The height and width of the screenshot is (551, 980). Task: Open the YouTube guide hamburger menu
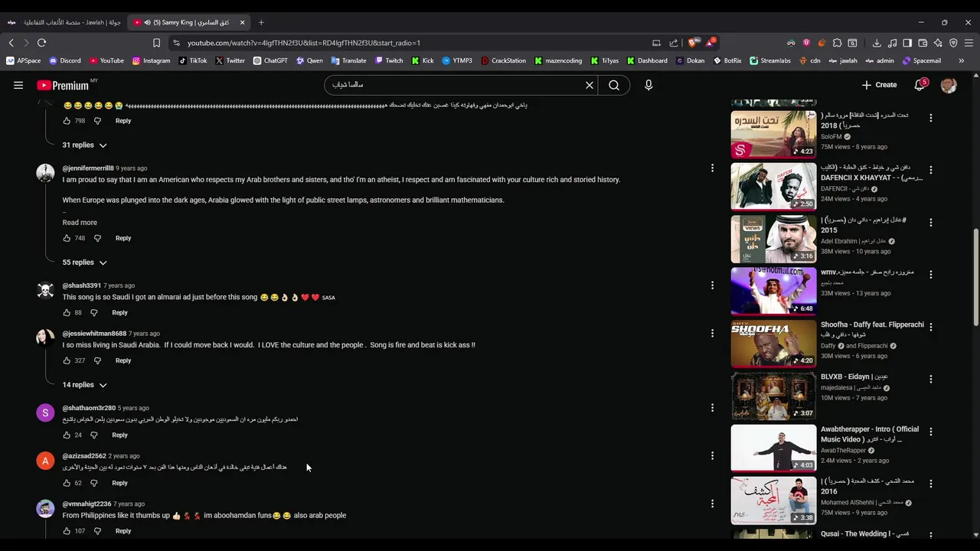coord(18,85)
